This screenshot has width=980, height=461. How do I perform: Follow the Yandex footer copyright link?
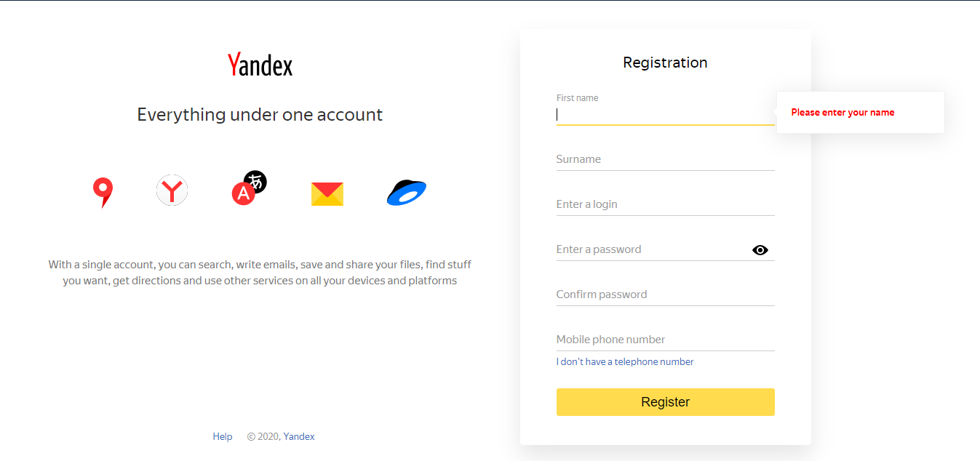tap(299, 436)
